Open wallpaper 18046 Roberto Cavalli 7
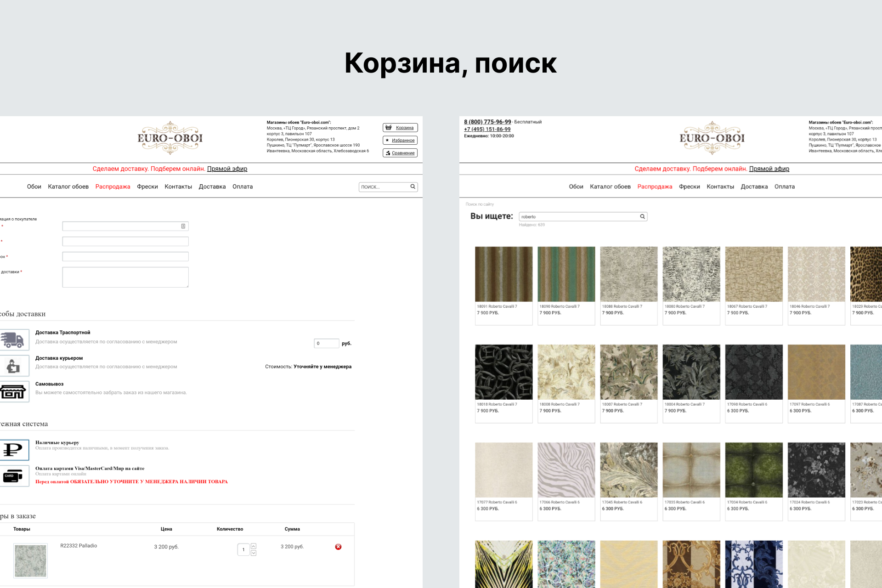The image size is (882, 588). [x=816, y=286]
